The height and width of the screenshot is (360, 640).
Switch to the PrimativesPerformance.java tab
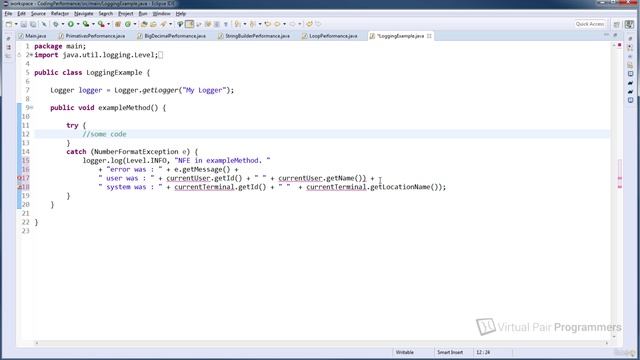click(x=92, y=36)
